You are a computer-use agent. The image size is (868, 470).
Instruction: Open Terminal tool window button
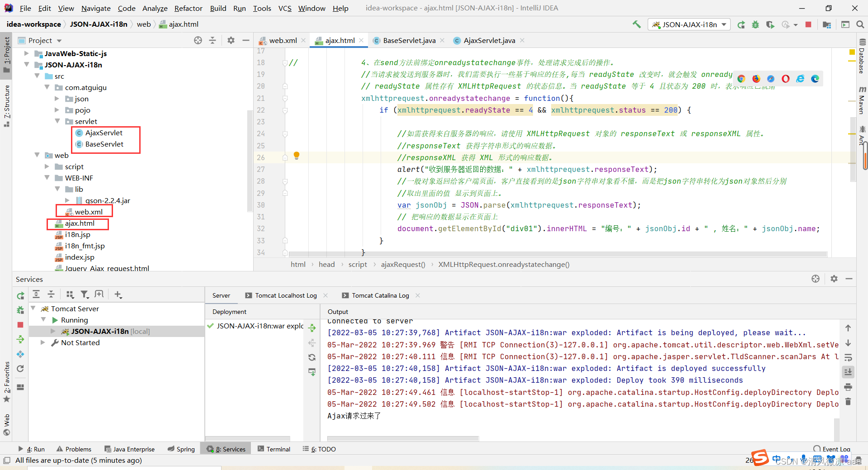point(274,449)
